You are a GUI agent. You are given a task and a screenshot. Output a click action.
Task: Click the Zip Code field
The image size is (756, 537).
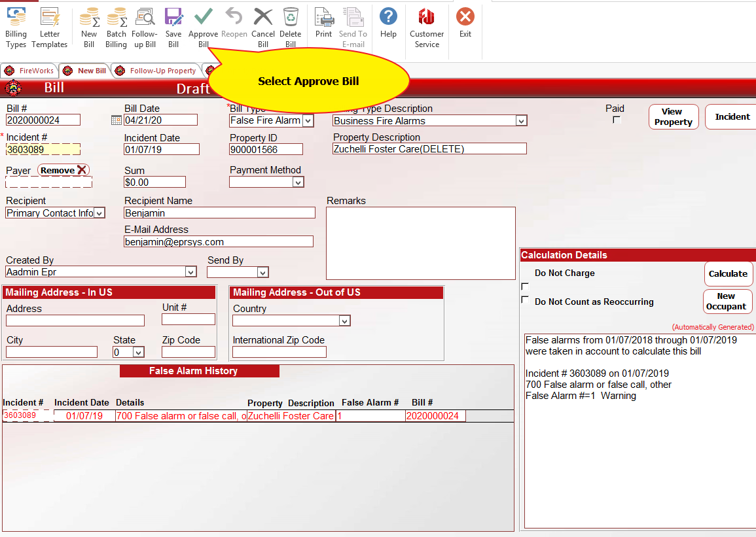tap(189, 352)
